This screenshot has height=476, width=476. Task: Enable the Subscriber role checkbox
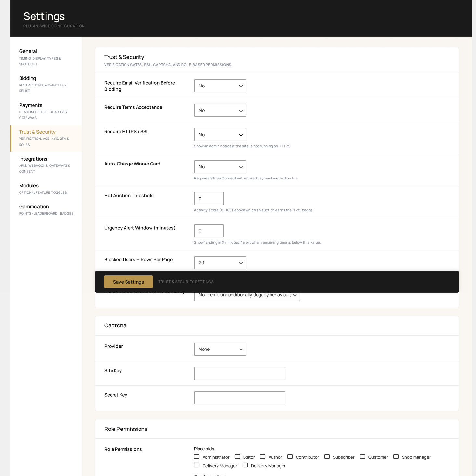(x=327, y=456)
